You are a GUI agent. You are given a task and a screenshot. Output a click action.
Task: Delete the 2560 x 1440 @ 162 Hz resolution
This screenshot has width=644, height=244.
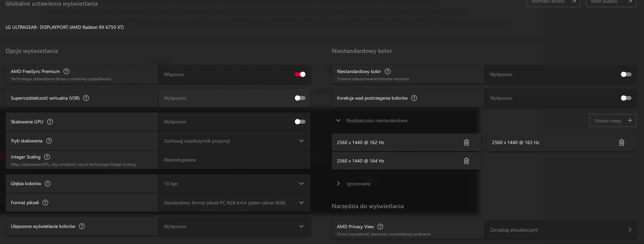click(466, 142)
